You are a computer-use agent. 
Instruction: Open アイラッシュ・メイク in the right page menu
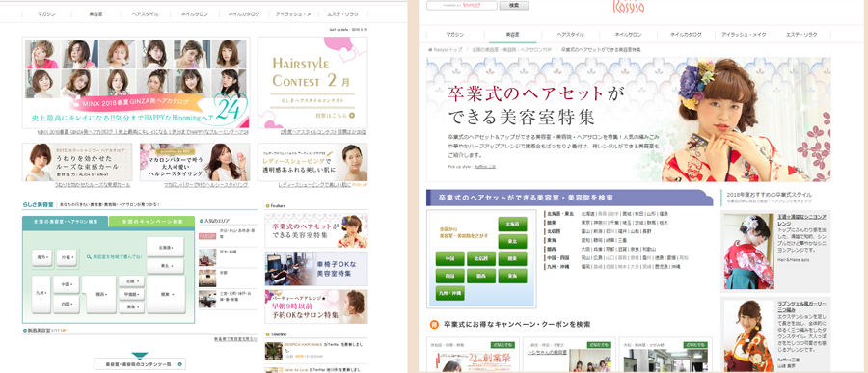(x=744, y=35)
